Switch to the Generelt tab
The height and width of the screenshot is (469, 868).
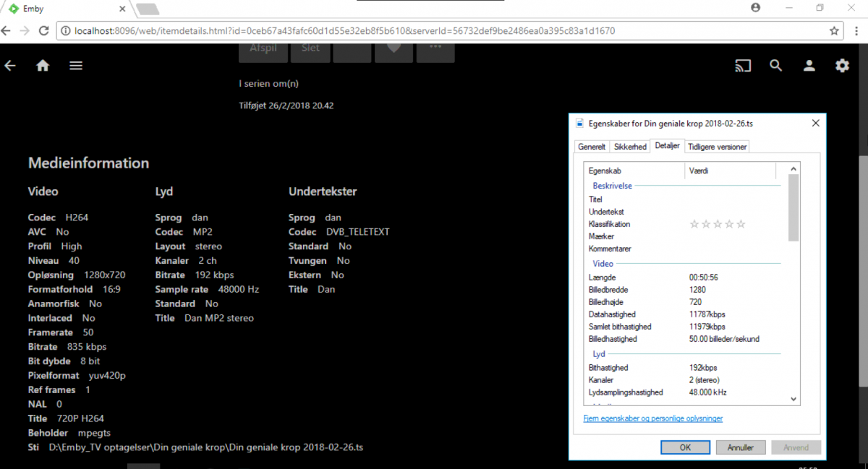tap(592, 147)
